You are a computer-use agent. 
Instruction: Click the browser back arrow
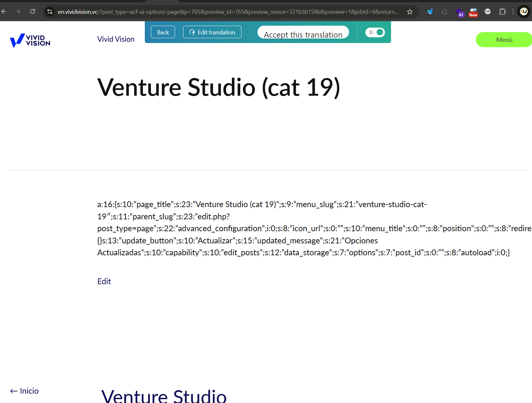pos(4,12)
